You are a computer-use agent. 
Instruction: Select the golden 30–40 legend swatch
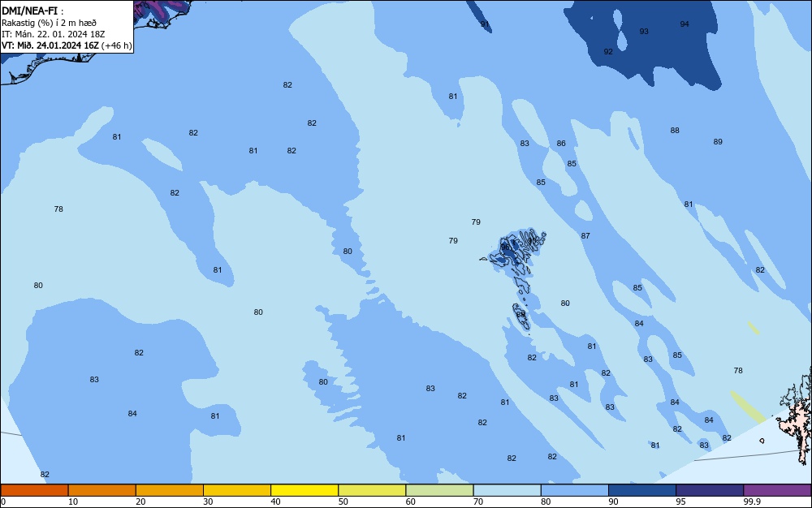pos(237,490)
